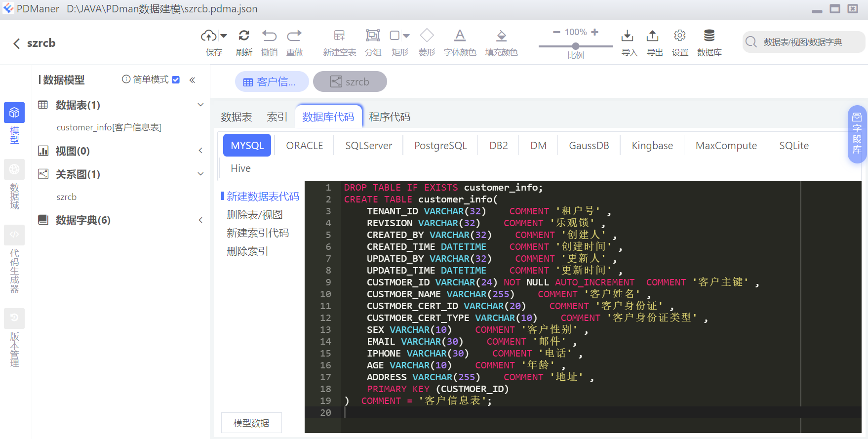Show Create Table Code (新建数据表代码)
The height and width of the screenshot is (439, 868).
pyautogui.click(x=263, y=197)
